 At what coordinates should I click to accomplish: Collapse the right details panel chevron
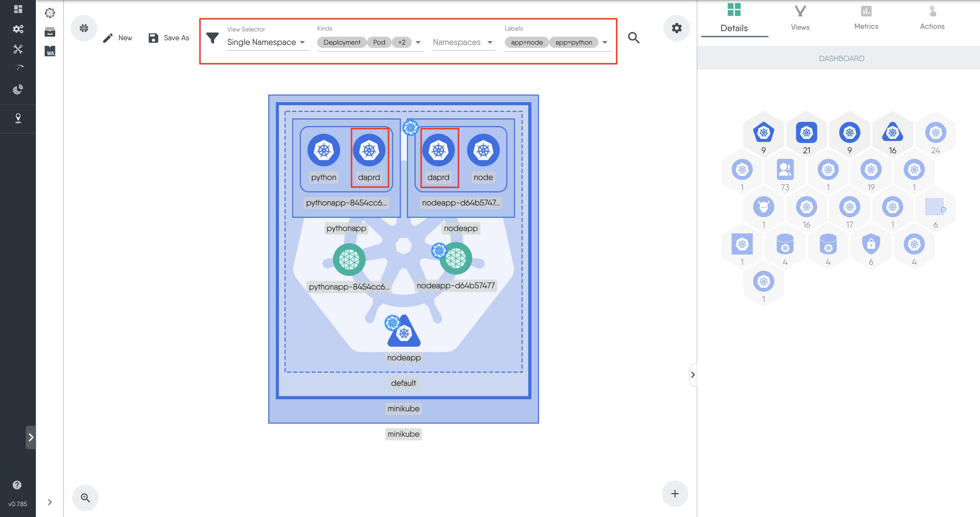click(x=693, y=375)
